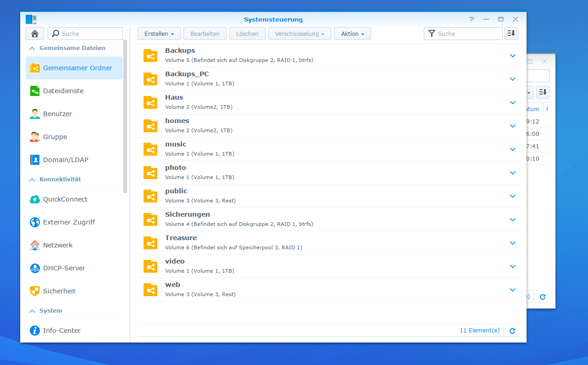Image resolution: width=588 pixels, height=365 pixels.
Task: Click the Löschen button
Action: click(248, 34)
